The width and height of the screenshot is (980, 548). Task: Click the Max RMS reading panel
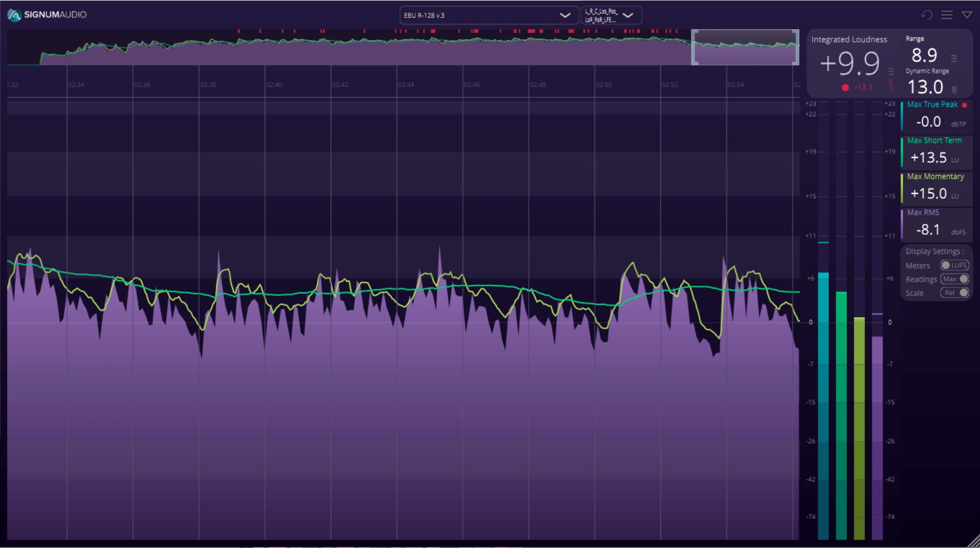936,223
